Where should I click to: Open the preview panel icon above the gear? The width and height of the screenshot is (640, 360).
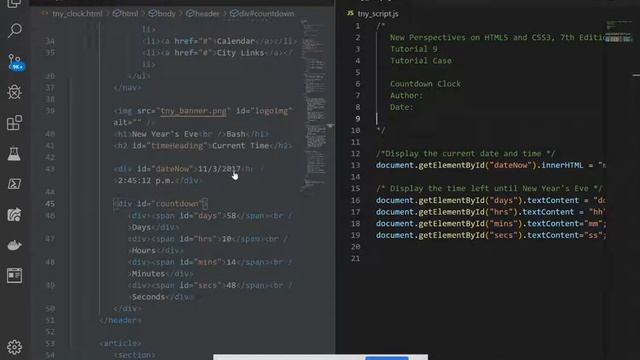pos(14,276)
